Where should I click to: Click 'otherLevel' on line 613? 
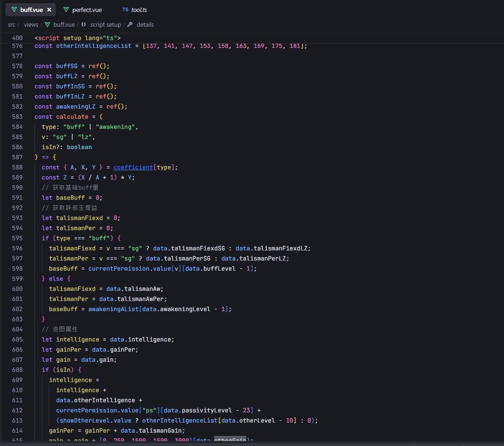click(257, 421)
